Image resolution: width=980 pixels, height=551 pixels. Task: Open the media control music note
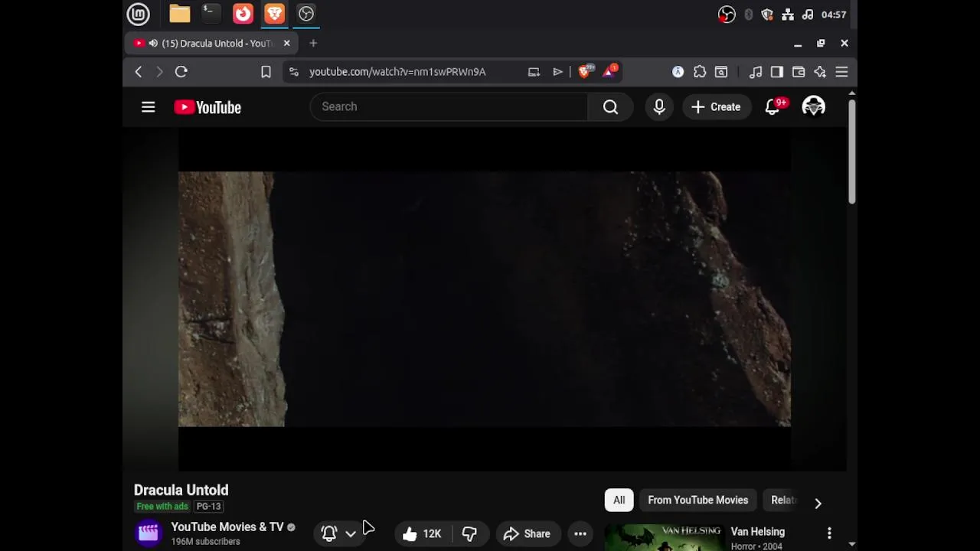[756, 72]
